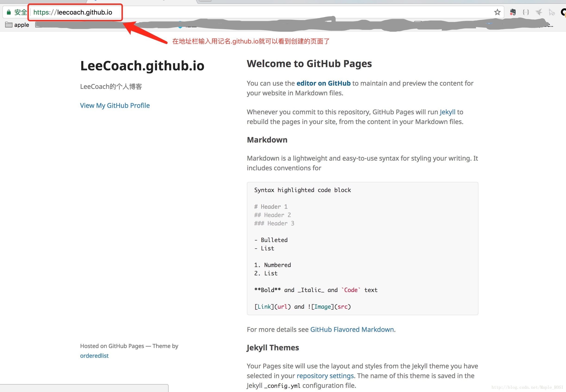566x392 pixels.
Task: Click the LeeCoach的个人博客 description text
Action: [x=111, y=87]
